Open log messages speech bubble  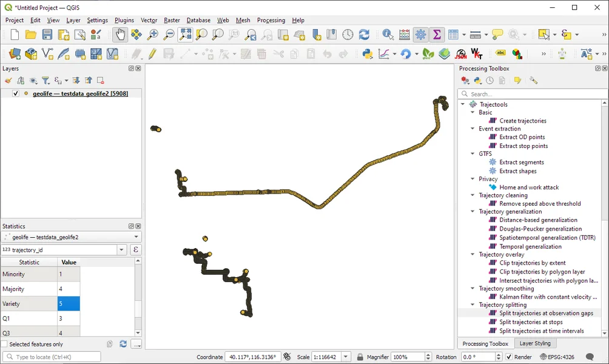(x=590, y=357)
